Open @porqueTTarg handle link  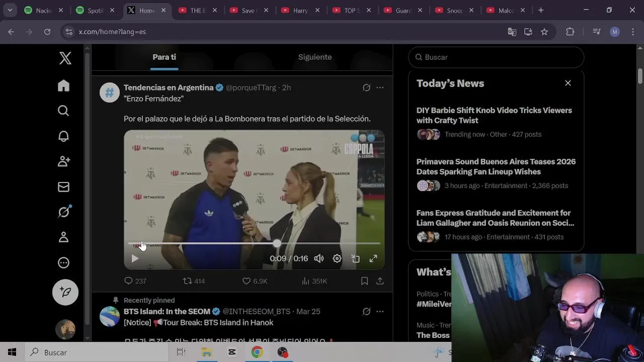[x=251, y=87]
